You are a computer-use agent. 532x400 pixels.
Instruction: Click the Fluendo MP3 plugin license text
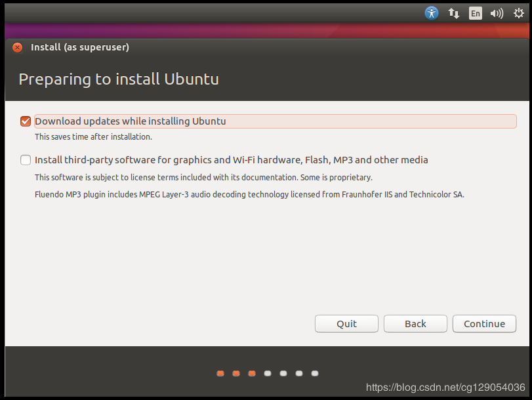(249, 195)
